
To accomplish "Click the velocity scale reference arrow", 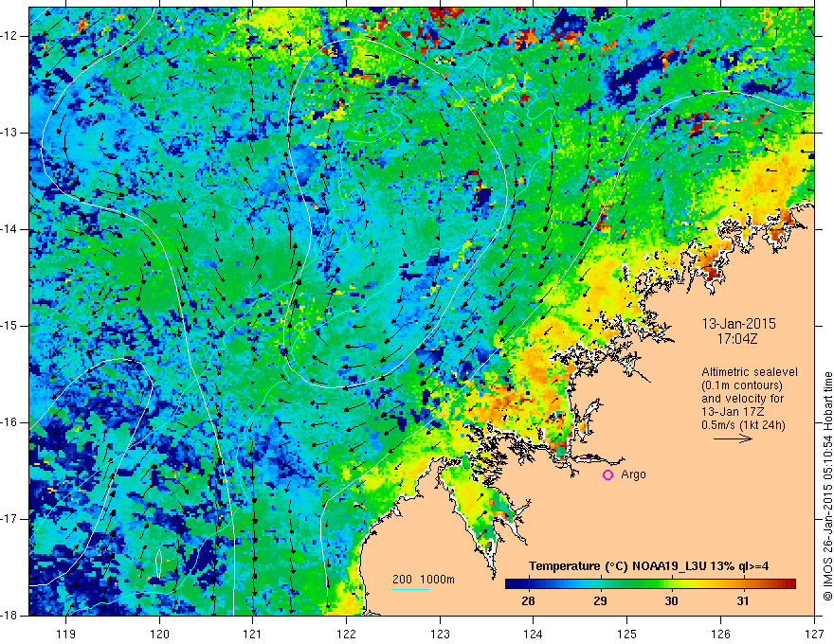I will 733,438.
